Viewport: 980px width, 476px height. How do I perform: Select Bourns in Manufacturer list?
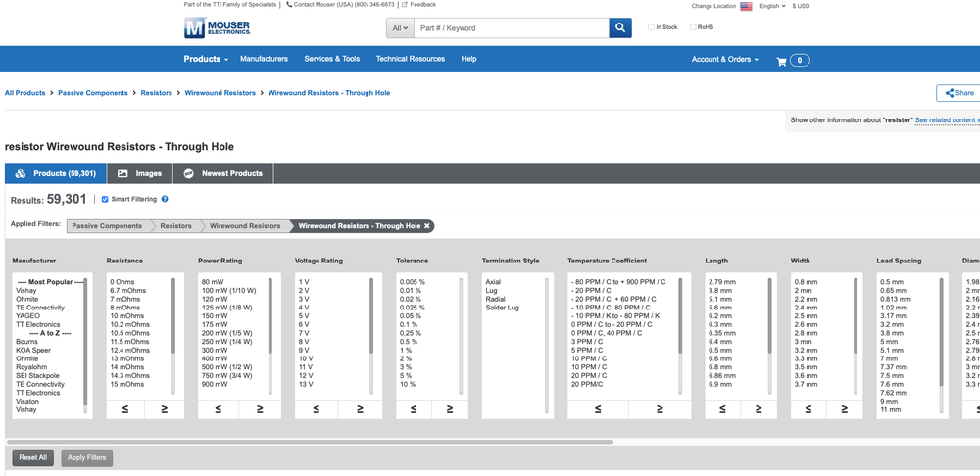[x=26, y=342]
